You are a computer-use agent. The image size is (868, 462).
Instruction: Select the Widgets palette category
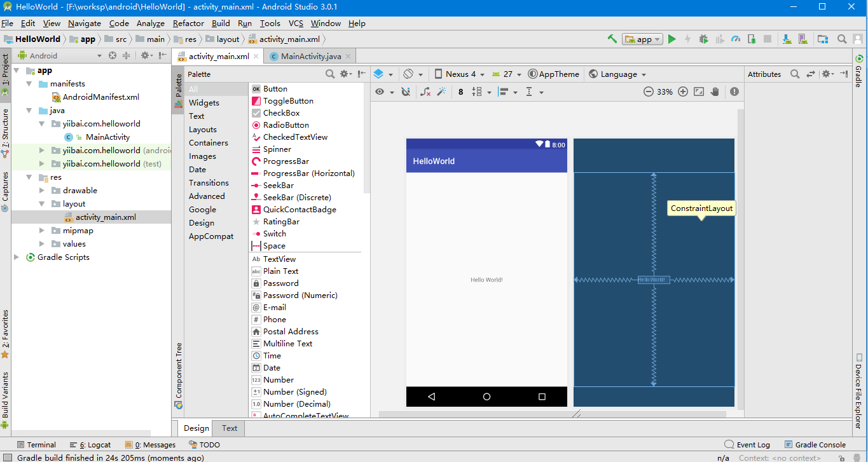(204, 103)
